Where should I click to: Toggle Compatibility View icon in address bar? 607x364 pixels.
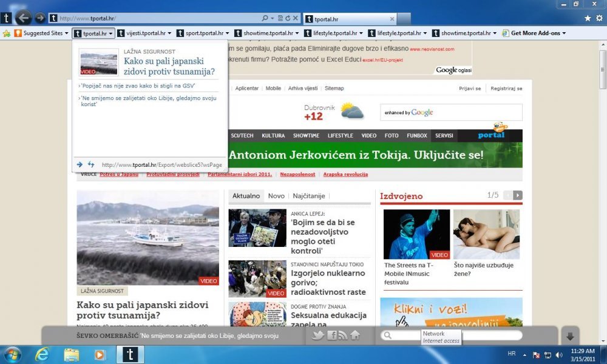click(x=280, y=18)
